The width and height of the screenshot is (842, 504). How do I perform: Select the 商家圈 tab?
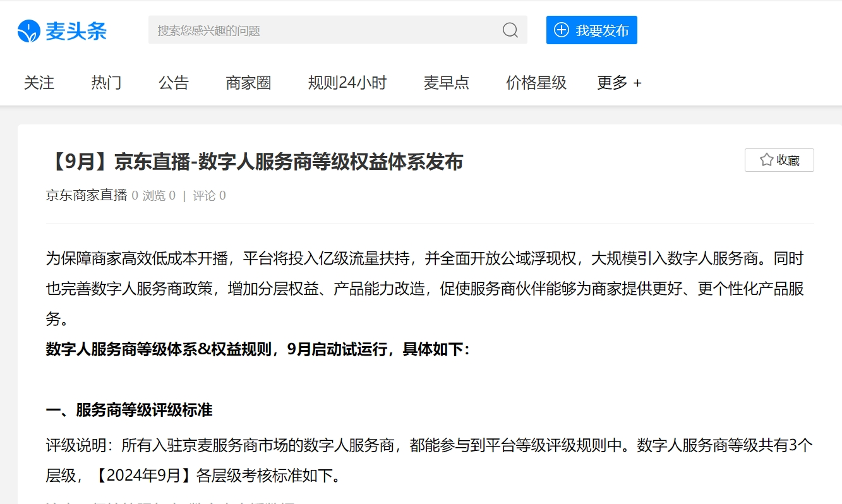coord(248,83)
